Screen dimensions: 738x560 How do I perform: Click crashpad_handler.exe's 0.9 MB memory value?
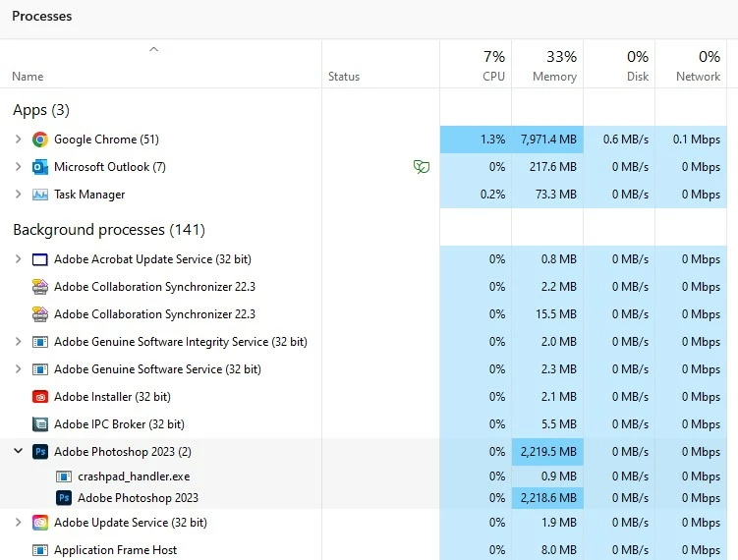pos(559,476)
